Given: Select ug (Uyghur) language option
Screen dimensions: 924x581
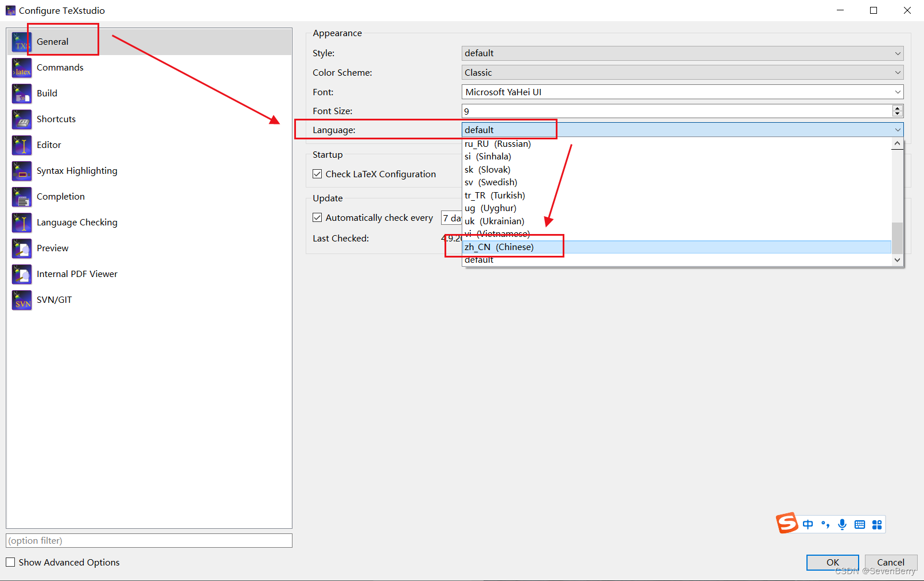Looking at the screenshot, I should [677, 208].
